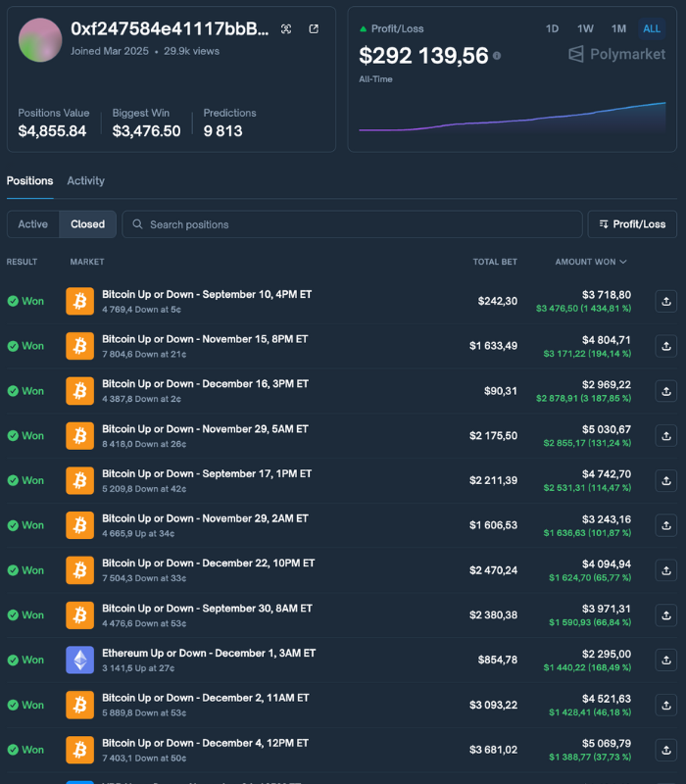Open the Positions tab
The height and width of the screenshot is (784, 686).
click(30, 181)
